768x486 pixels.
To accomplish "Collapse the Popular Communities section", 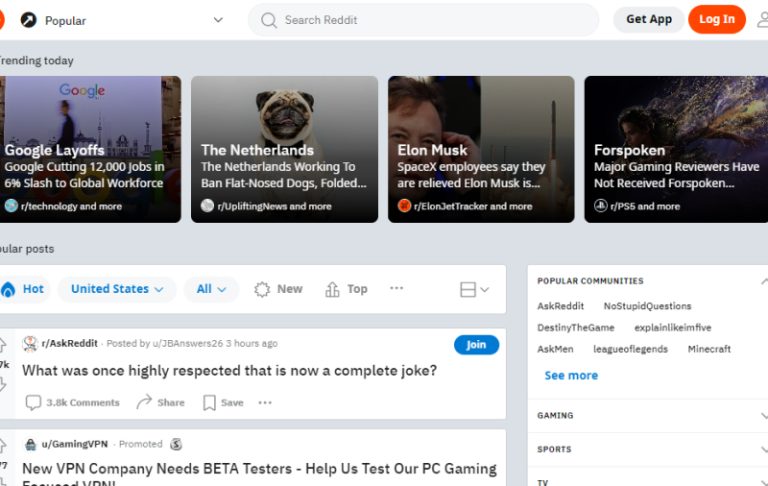I will coord(764,281).
